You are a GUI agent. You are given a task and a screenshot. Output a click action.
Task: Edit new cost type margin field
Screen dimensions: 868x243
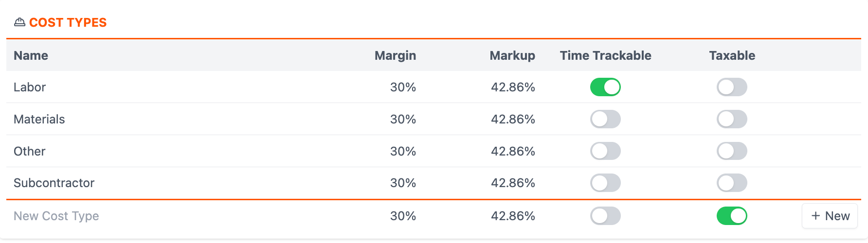pyautogui.click(x=403, y=216)
